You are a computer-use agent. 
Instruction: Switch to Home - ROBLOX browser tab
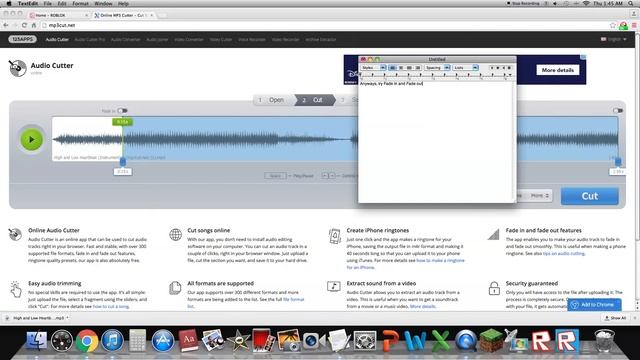[59, 15]
